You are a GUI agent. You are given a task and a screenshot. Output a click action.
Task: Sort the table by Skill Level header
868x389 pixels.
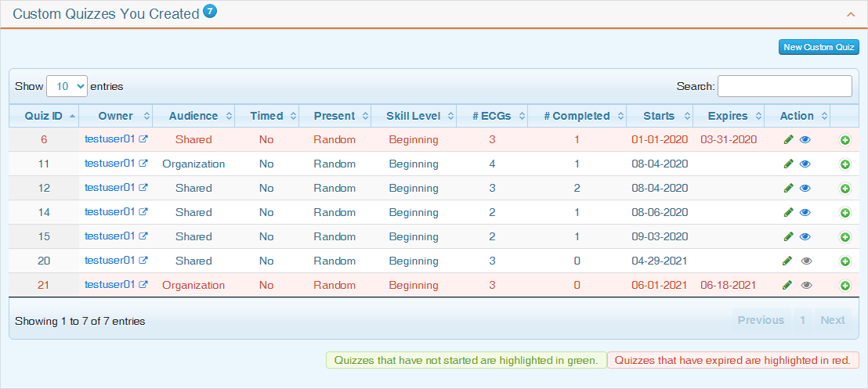(x=414, y=116)
